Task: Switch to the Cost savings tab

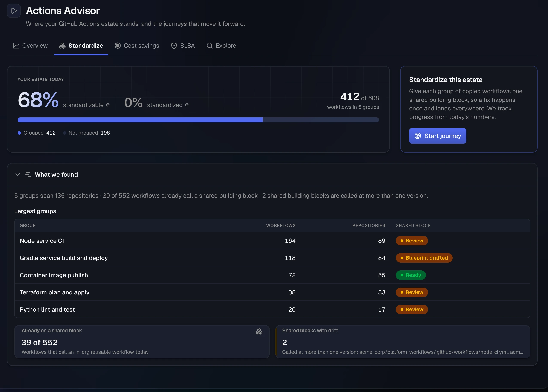Action: (137, 46)
